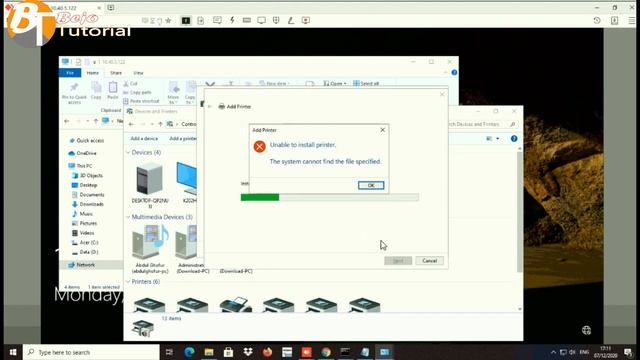
Task: Click Devices and Printers help icon
Action: 514,139
